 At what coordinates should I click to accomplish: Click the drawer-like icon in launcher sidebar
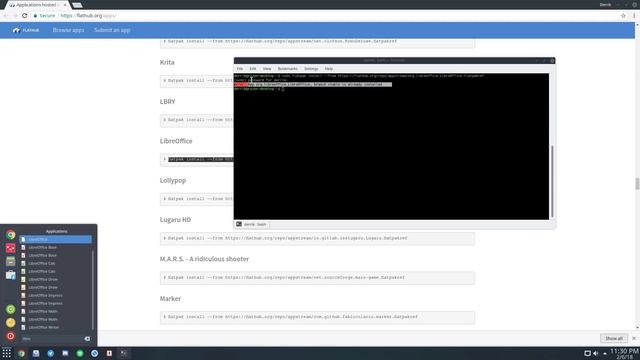[x=11, y=262]
